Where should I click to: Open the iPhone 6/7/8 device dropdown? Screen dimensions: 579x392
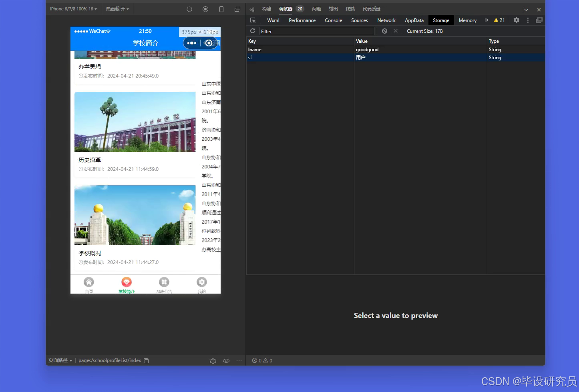73,9
